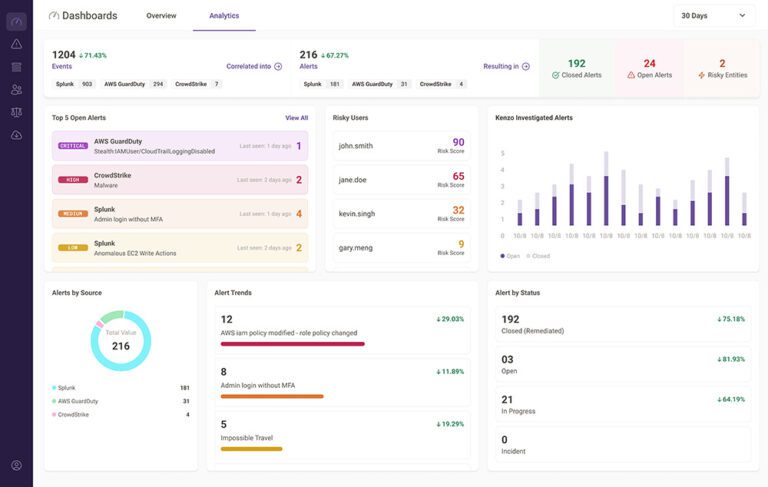Screen dimensions: 768x487
Task: Open the 24 Open Alerts card
Action: pyautogui.click(x=649, y=68)
